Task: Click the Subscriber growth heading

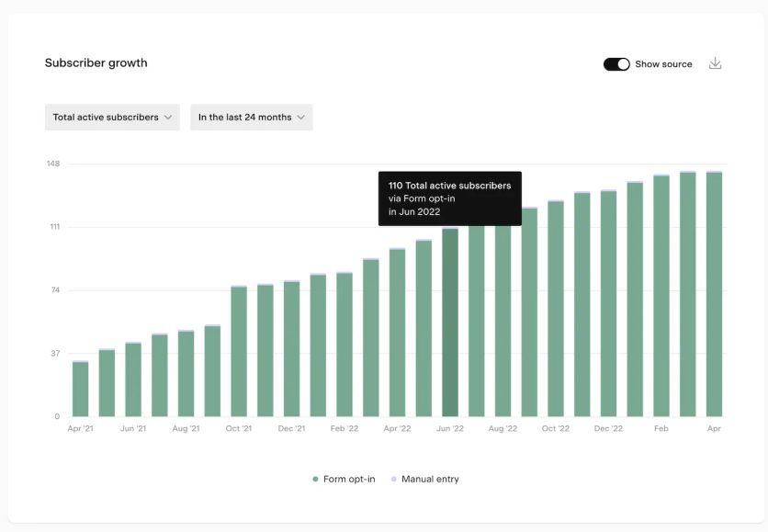Action: coord(96,62)
